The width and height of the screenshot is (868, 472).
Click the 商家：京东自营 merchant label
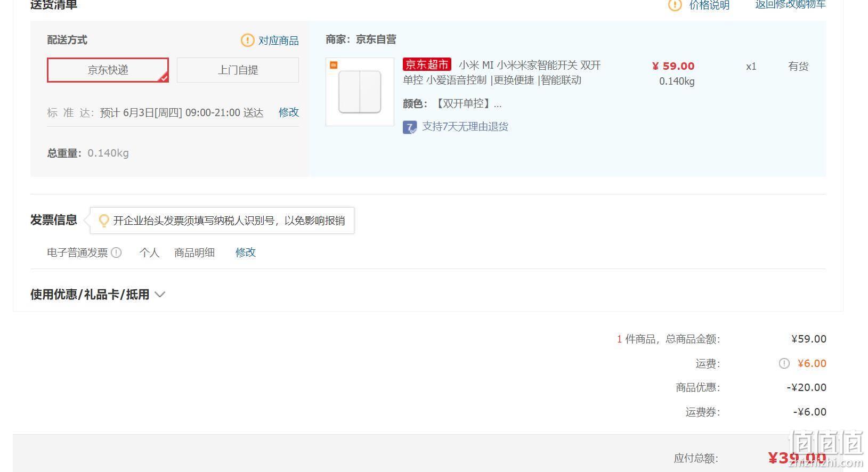[361, 39]
